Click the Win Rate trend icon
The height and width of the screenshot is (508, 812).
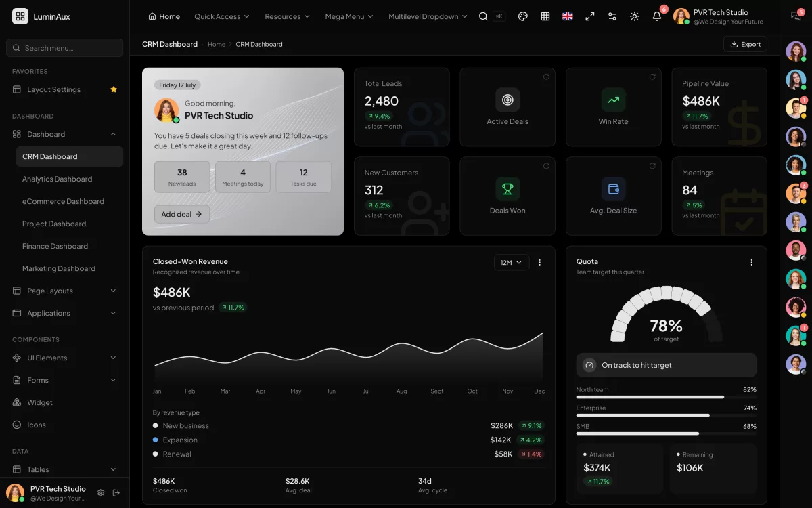point(613,100)
